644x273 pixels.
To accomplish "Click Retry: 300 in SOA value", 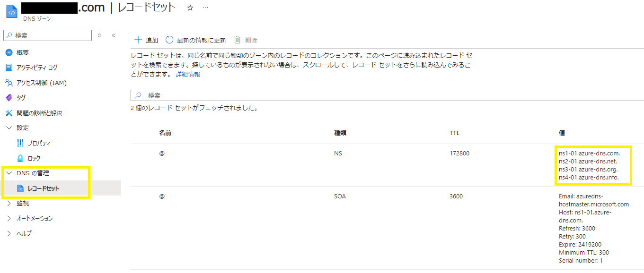I will [x=572, y=237].
